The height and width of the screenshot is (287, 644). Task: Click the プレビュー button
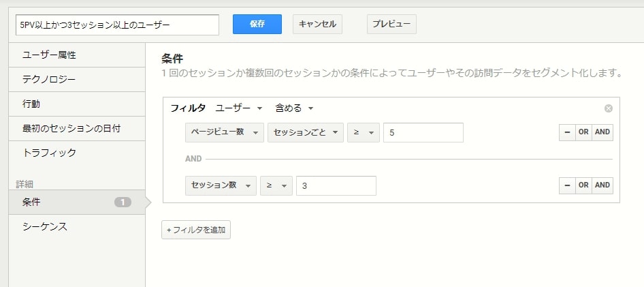tap(391, 25)
